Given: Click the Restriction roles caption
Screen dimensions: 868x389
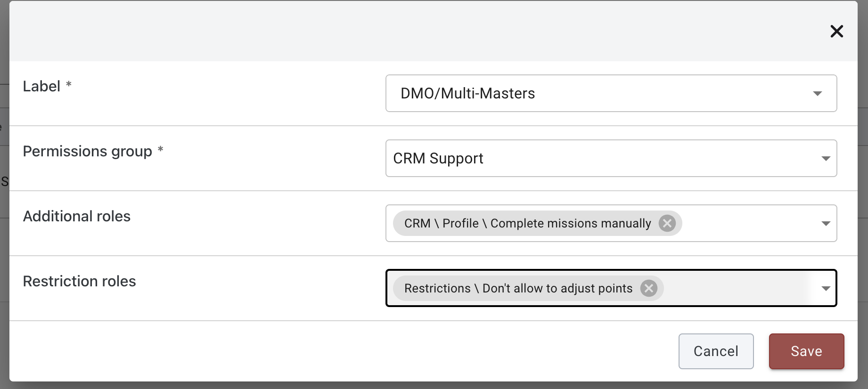Looking at the screenshot, I should 79,281.
